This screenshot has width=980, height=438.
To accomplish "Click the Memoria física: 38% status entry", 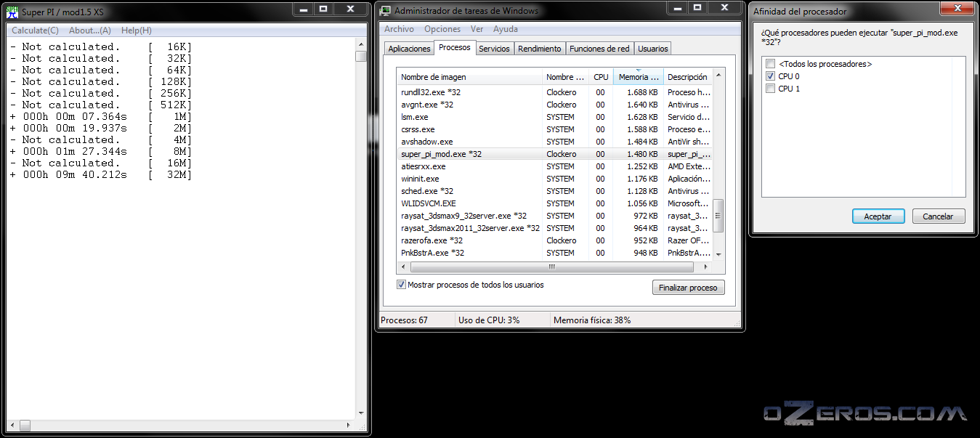I will coord(592,320).
